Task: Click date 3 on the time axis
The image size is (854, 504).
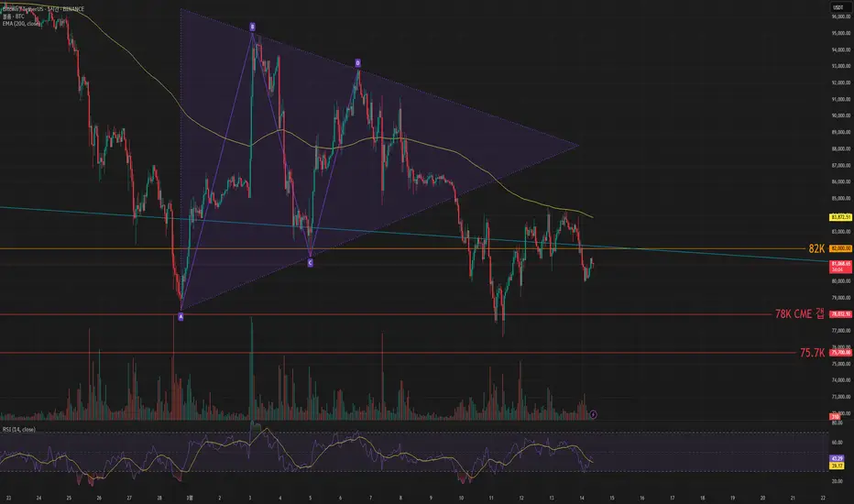Action: tap(250, 498)
